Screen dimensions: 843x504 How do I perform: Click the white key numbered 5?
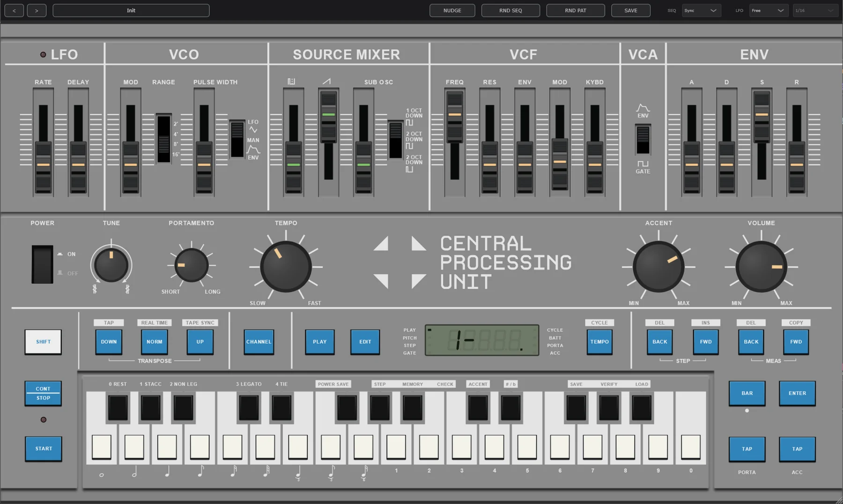click(527, 447)
